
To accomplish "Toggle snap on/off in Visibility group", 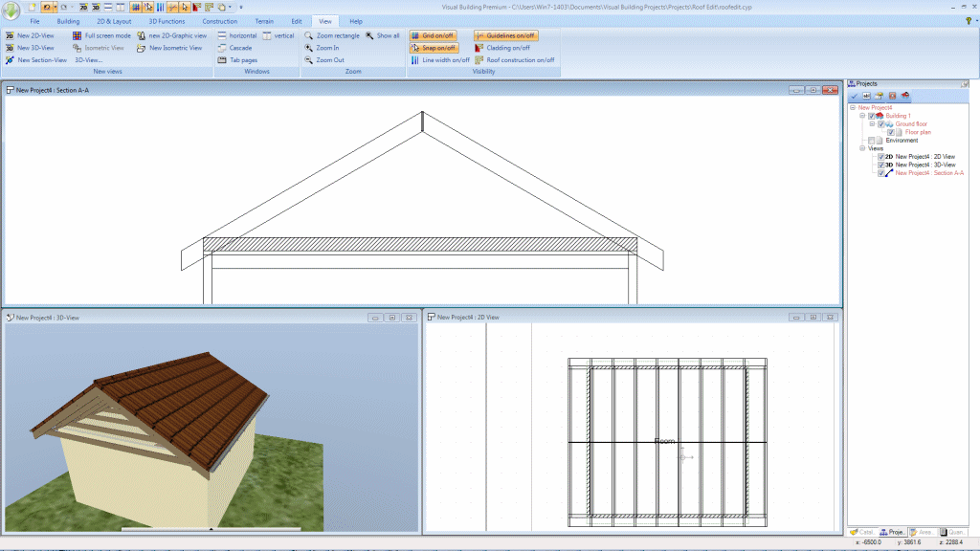I will pyautogui.click(x=433, y=47).
